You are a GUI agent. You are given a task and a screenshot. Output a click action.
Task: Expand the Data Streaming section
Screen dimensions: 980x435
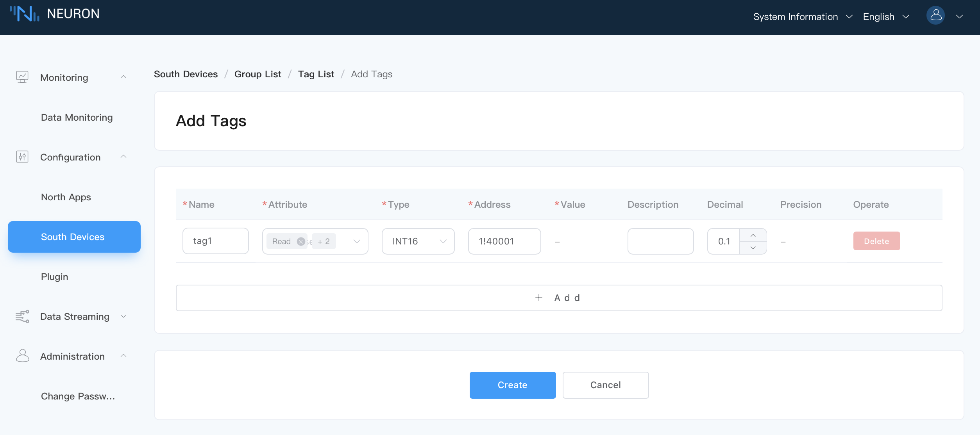point(123,316)
